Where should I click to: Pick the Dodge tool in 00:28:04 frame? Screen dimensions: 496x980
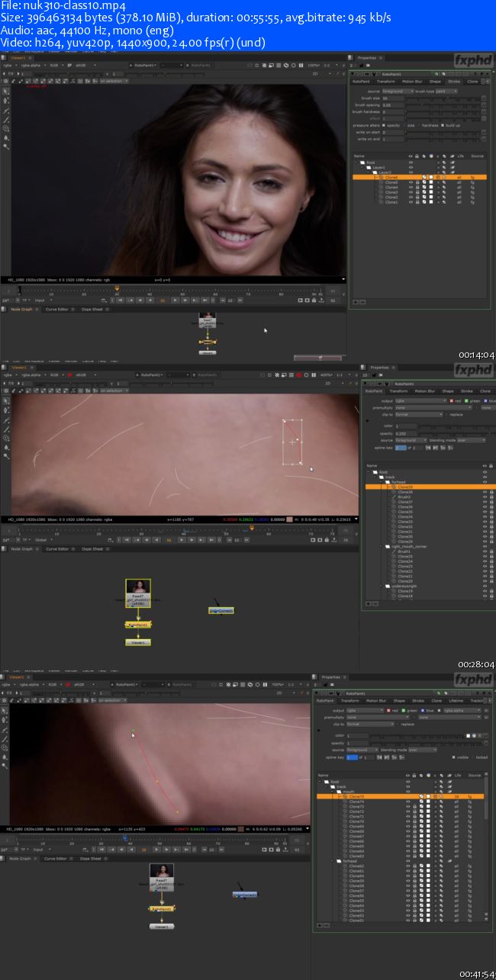pyautogui.click(x=5, y=456)
